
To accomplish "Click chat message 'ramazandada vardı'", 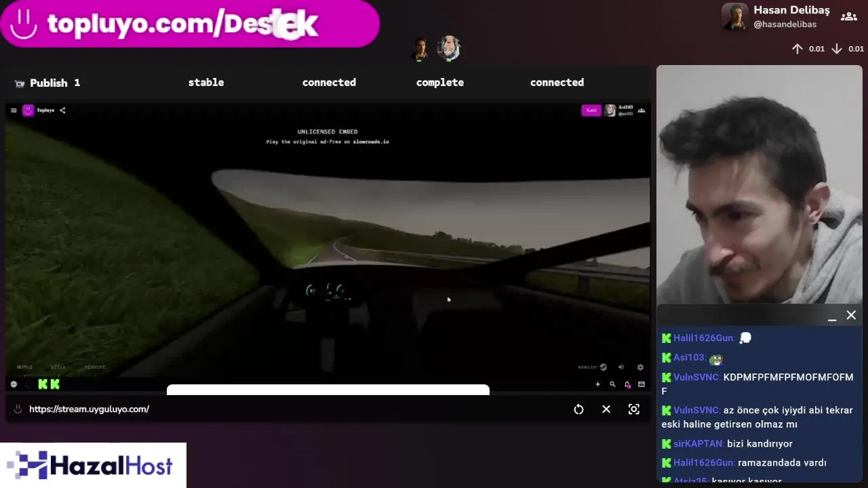I will pos(782,463).
